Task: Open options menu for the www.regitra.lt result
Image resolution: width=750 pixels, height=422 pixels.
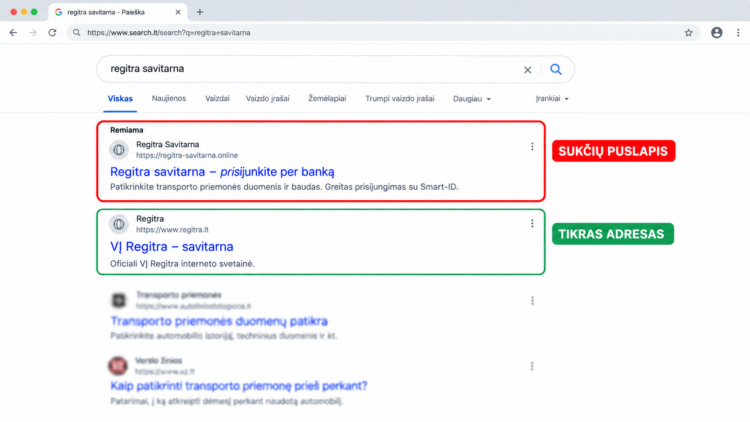Action: (532, 223)
